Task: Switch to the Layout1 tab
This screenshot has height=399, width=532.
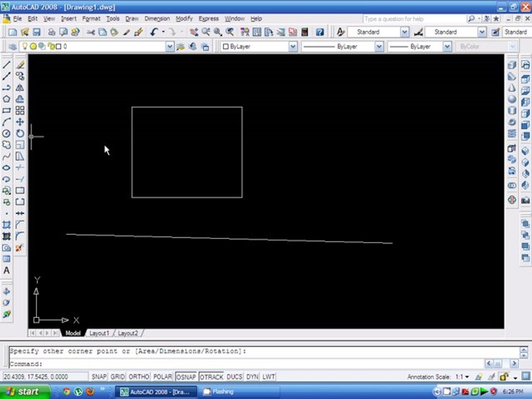Action: (99, 333)
